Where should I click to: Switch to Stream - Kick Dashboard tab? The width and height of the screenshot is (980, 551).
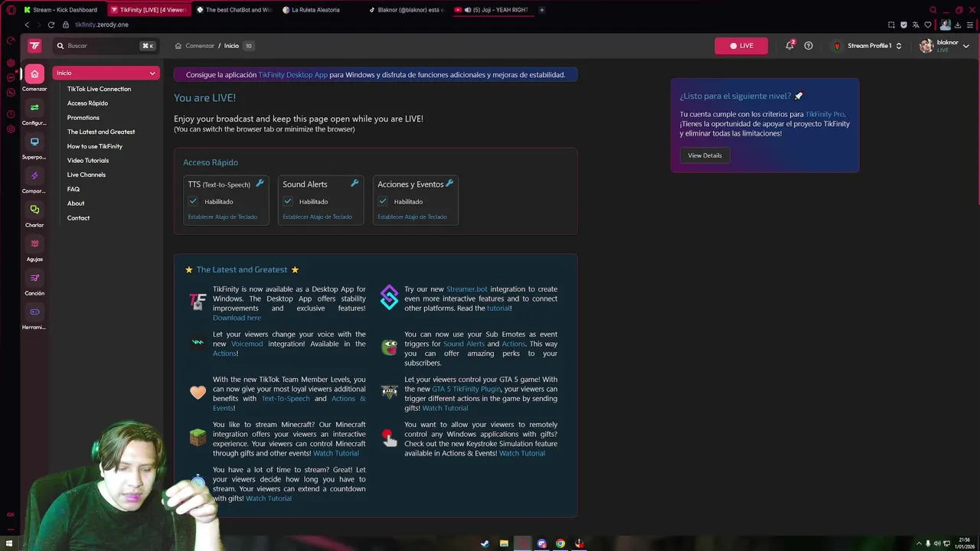point(60,10)
